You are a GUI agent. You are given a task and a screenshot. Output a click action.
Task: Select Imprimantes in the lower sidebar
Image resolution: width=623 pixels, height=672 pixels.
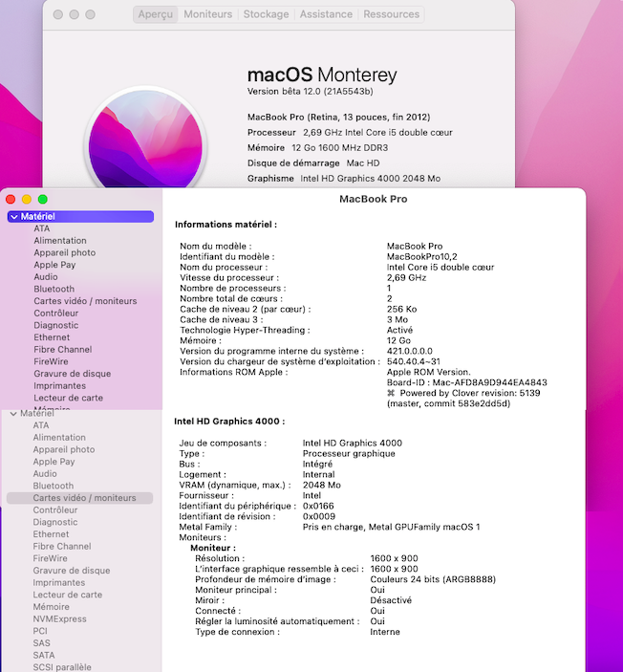point(58,582)
